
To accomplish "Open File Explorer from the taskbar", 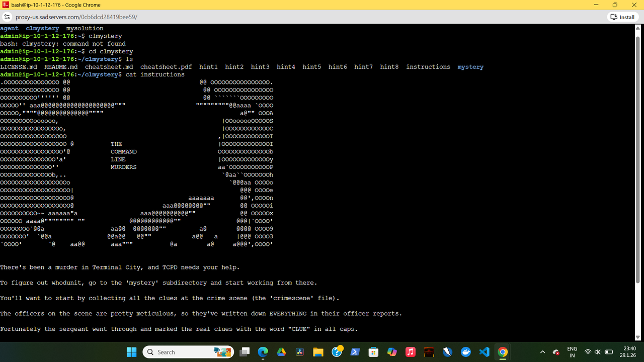I will 318,352.
